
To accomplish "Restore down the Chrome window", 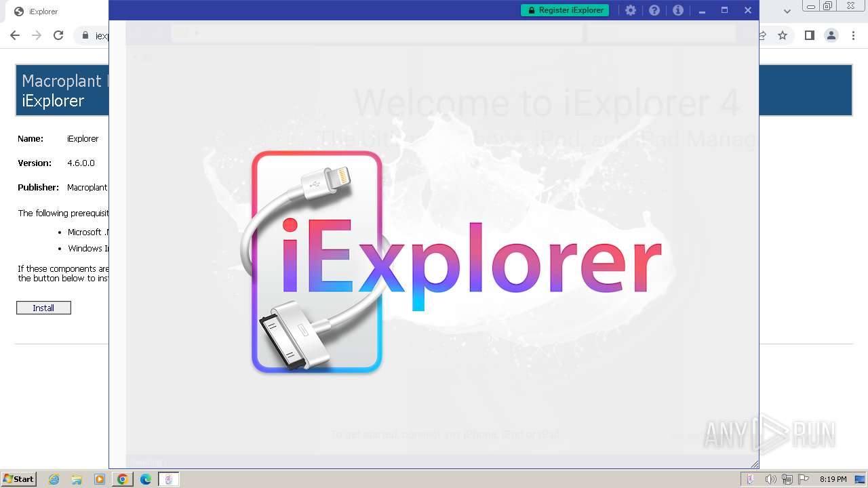I will point(828,5).
